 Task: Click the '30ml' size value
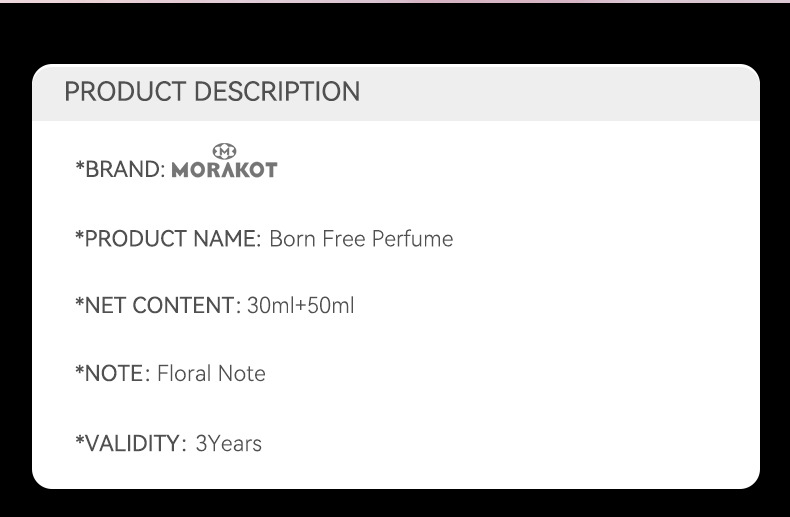point(267,305)
